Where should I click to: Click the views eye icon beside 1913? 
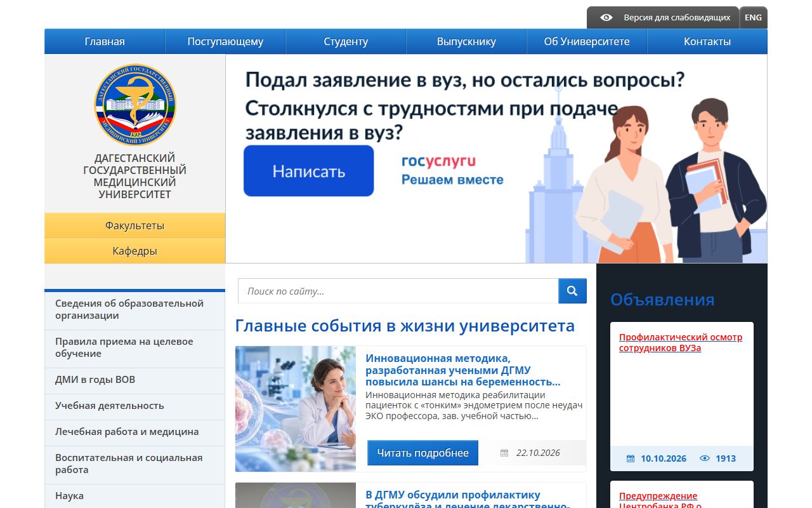point(705,458)
